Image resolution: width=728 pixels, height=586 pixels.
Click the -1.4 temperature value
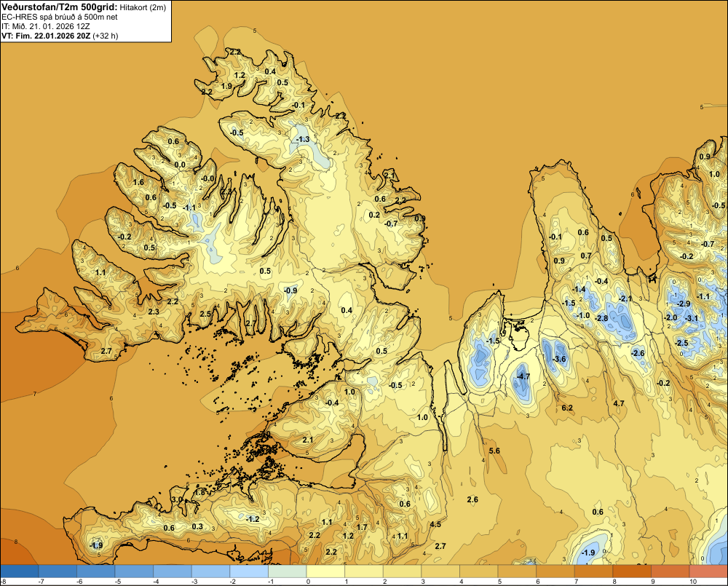pyautogui.click(x=579, y=289)
